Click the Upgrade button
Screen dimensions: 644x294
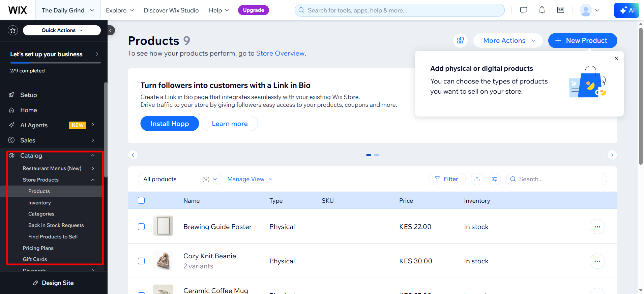coord(254,10)
